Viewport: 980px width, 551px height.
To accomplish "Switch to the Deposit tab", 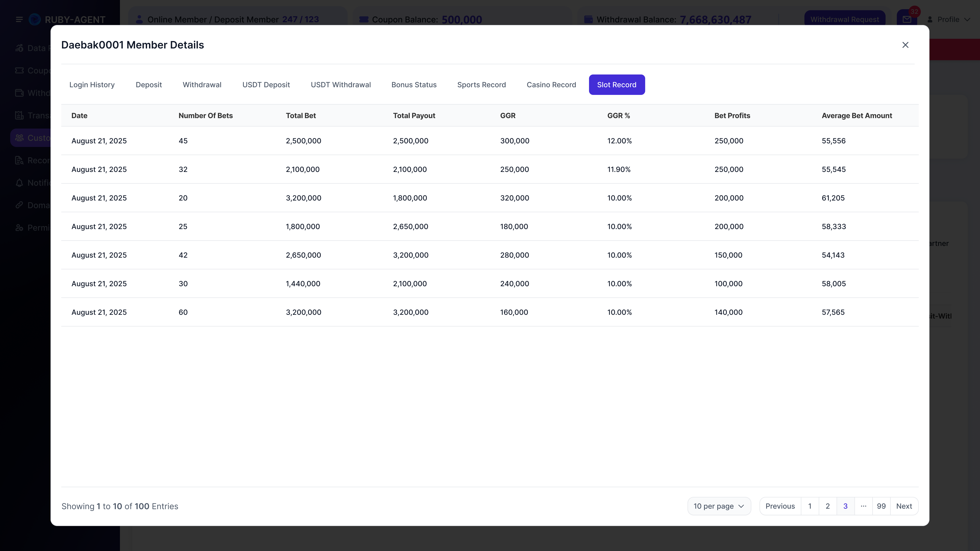I will pos(149,85).
